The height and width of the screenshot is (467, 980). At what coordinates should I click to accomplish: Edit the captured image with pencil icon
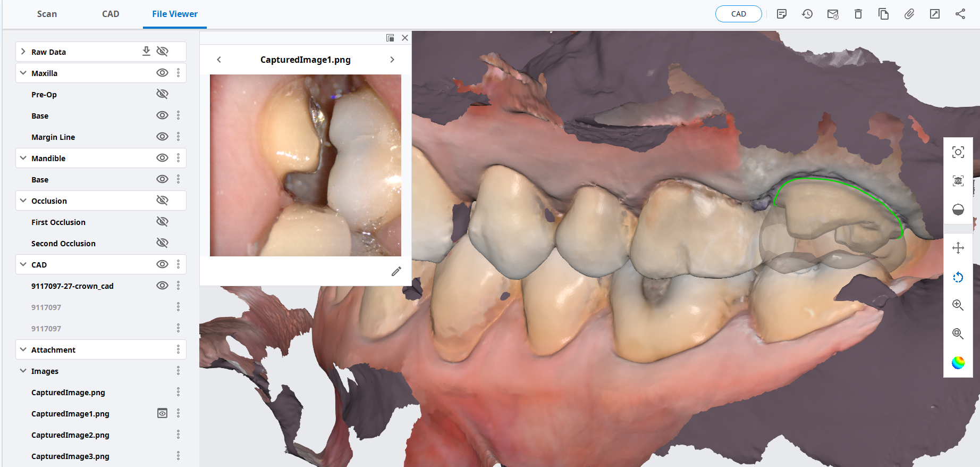[396, 271]
